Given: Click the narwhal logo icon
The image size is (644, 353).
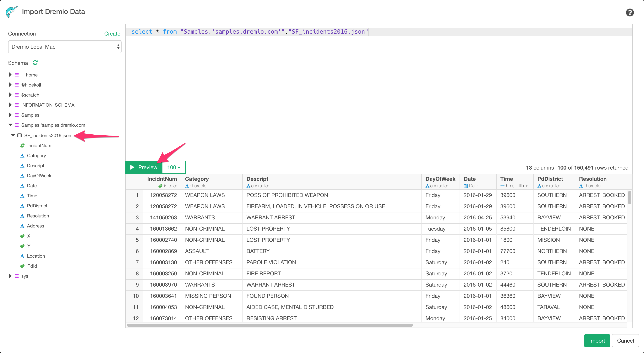Looking at the screenshot, I should [12, 12].
